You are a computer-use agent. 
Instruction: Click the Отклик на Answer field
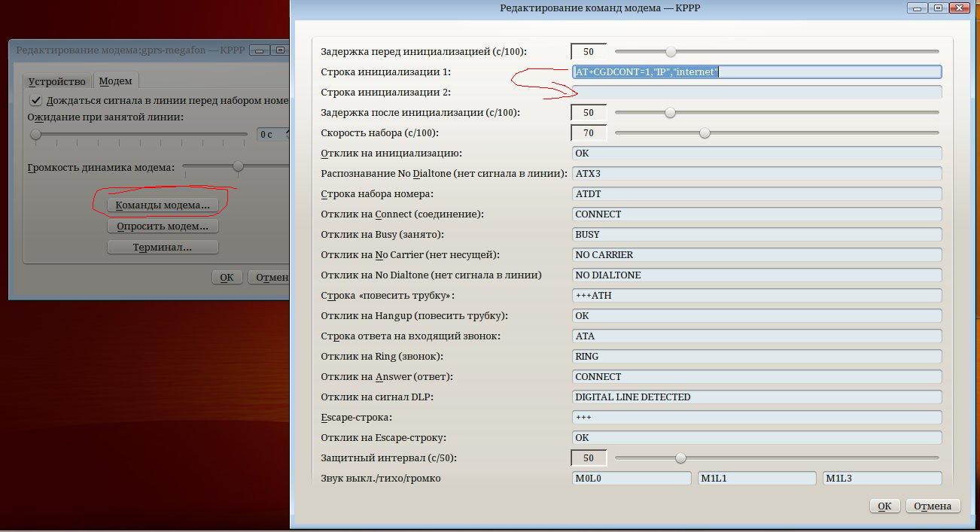[x=756, y=377]
